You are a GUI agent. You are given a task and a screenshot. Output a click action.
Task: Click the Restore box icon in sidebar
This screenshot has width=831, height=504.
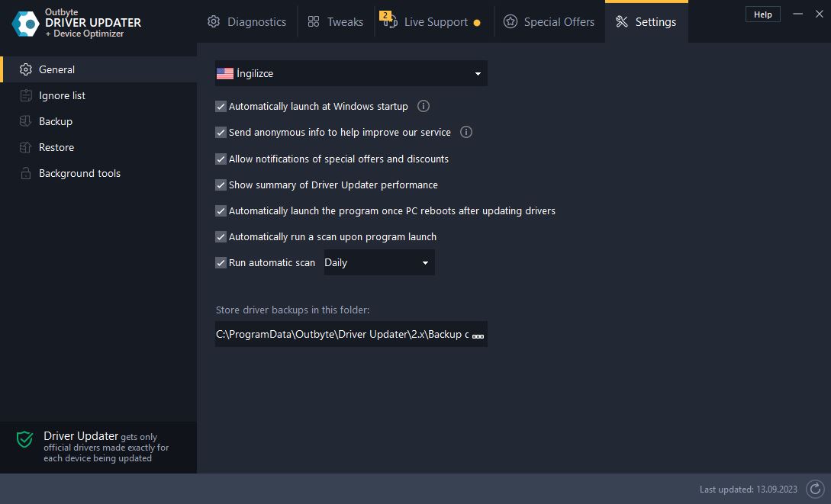click(x=25, y=147)
